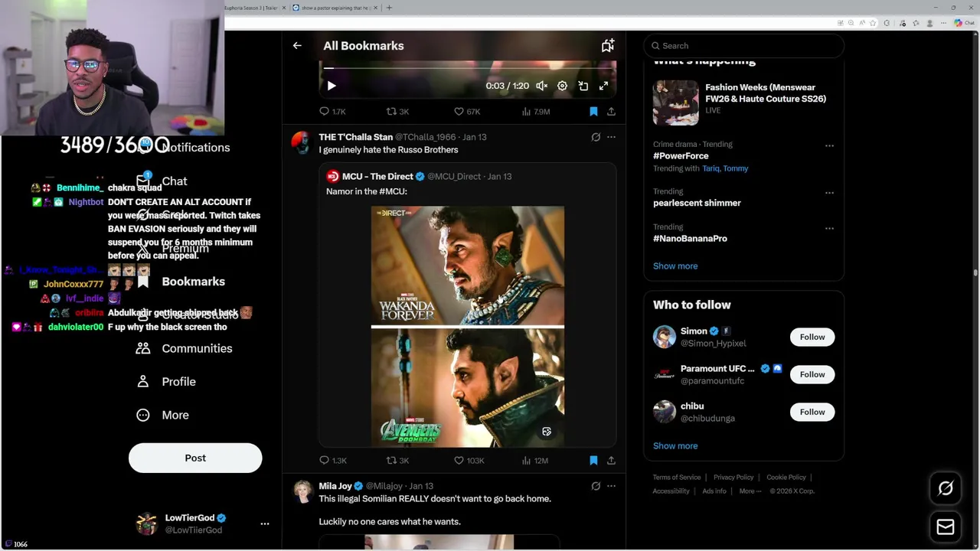Open Grok icon on T'Challa Stan post

[x=596, y=137]
